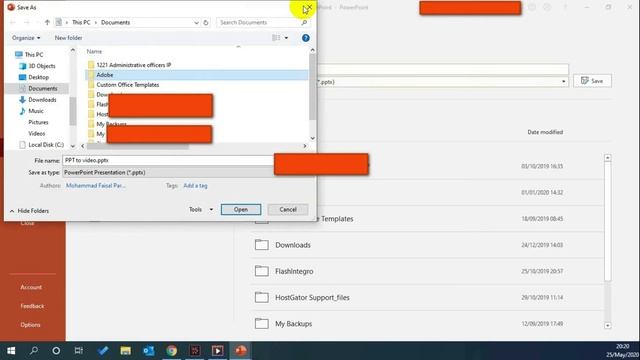Open Music in navigation pane
The height and width of the screenshot is (360, 640).
tap(36, 111)
